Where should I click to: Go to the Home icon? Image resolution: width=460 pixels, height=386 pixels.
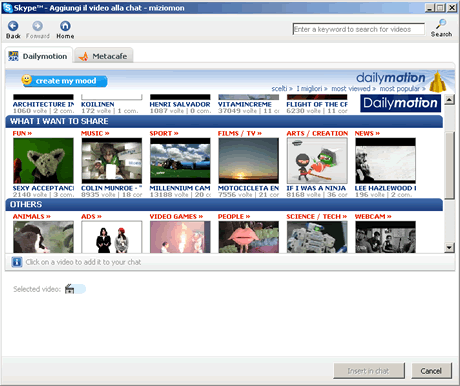click(x=65, y=26)
